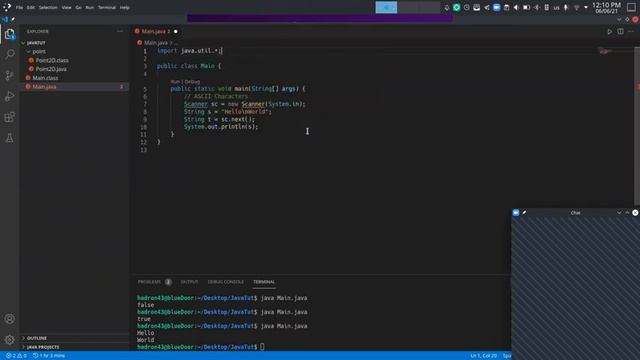Open Explorer views and more actions ellipsis
Viewport: 640px width, 360px height.
tap(120, 31)
